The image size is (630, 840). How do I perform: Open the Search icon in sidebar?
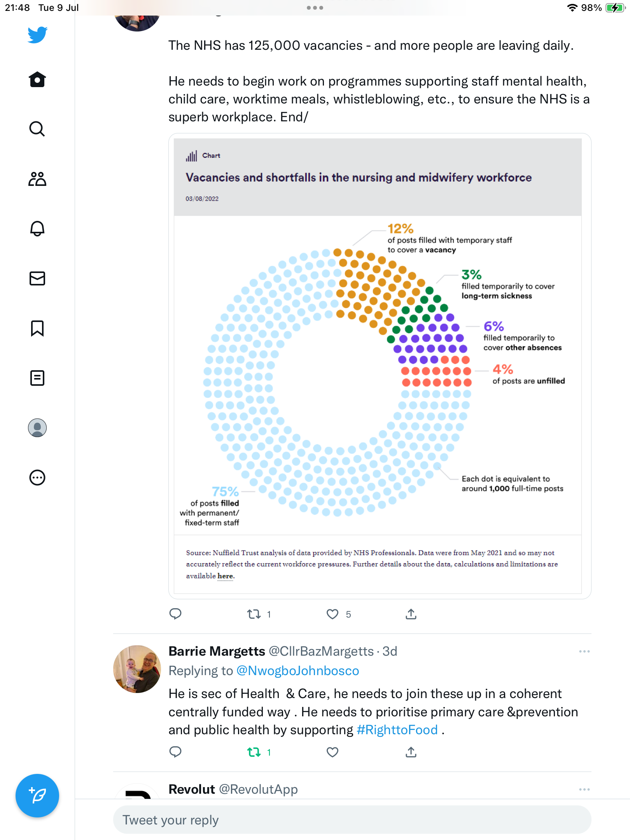point(37,129)
